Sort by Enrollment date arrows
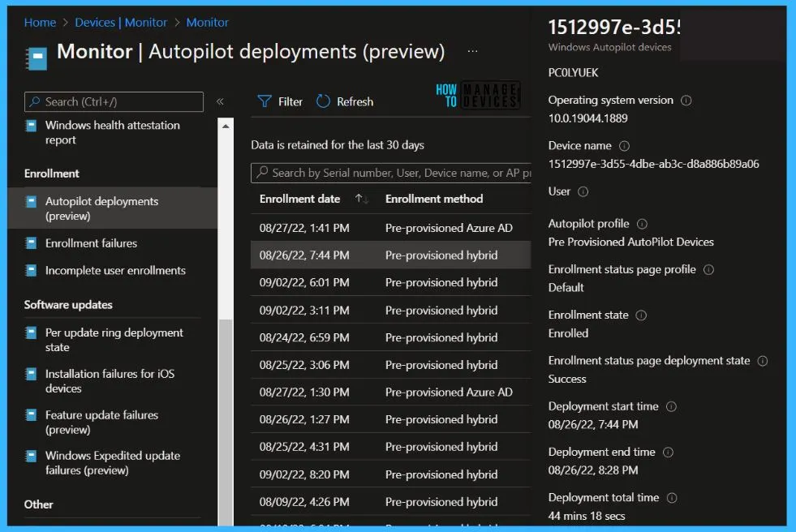796x532 pixels. [361, 199]
